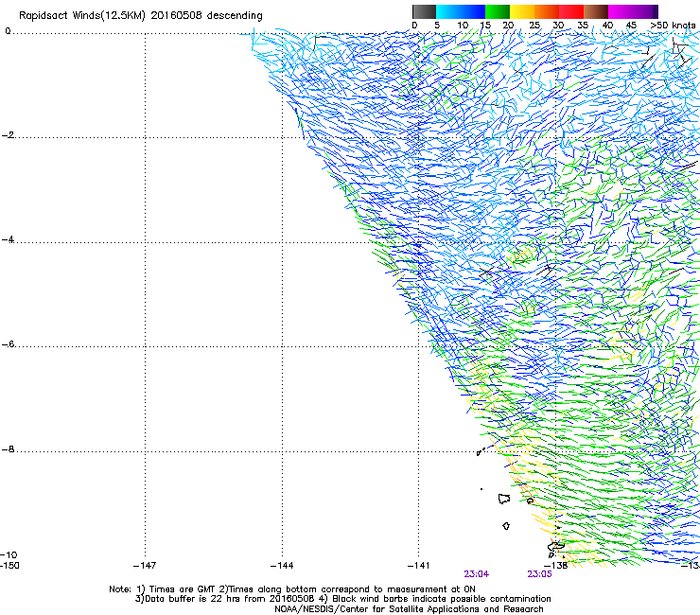Click the '-141' longitude axis label
The height and width of the screenshot is (615, 700).
click(419, 566)
